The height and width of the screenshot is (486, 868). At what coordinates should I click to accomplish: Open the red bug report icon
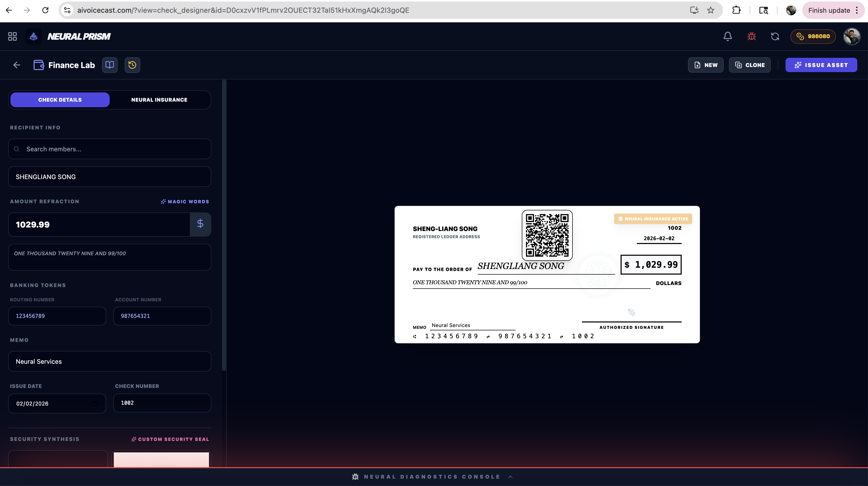click(x=751, y=36)
